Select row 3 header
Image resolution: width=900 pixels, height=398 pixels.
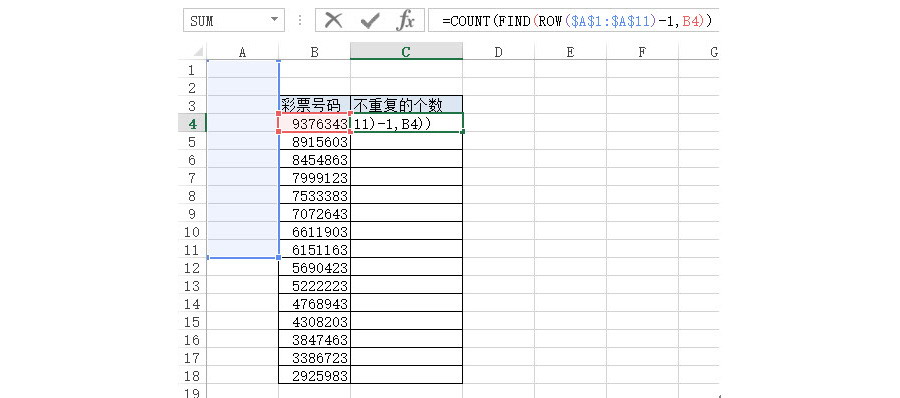pos(192,105)
